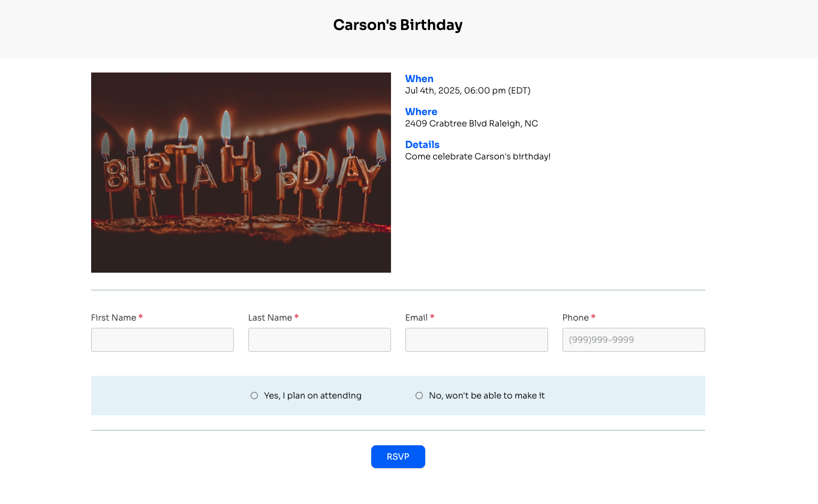Click the blue "When" heading

[x=419, y=79]
